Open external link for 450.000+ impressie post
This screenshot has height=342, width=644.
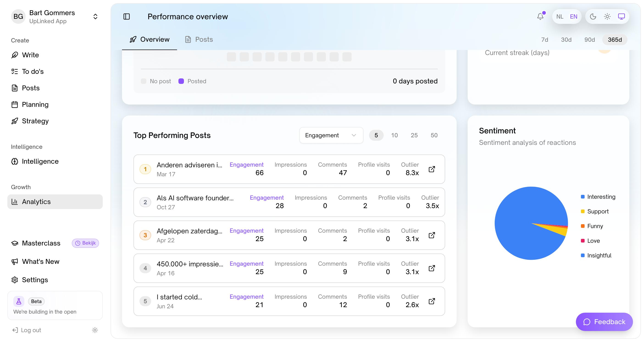[432, 268]
